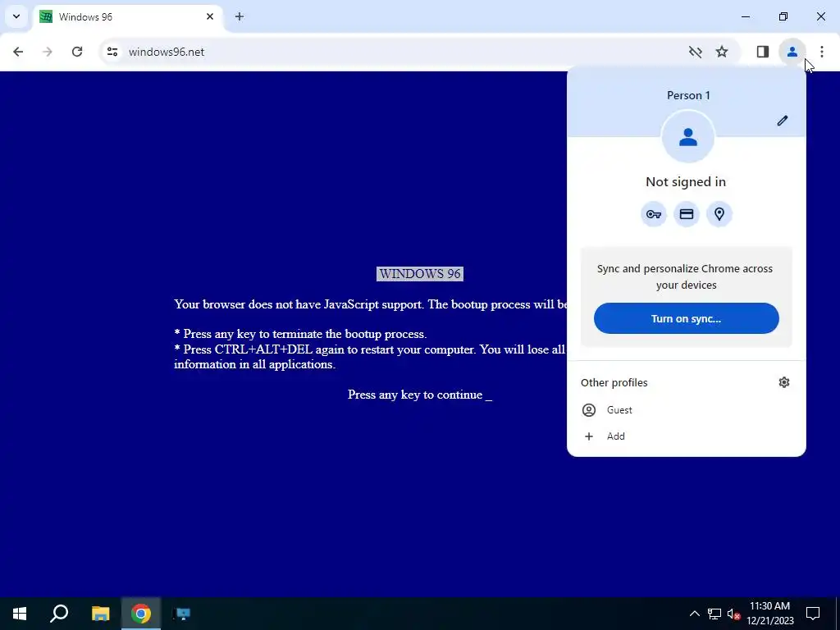Open the JavaScript blocked indicator
Image resolution: width=840 pixels, height=630 pixels.
pyautogui.click(x=696, y=52)
